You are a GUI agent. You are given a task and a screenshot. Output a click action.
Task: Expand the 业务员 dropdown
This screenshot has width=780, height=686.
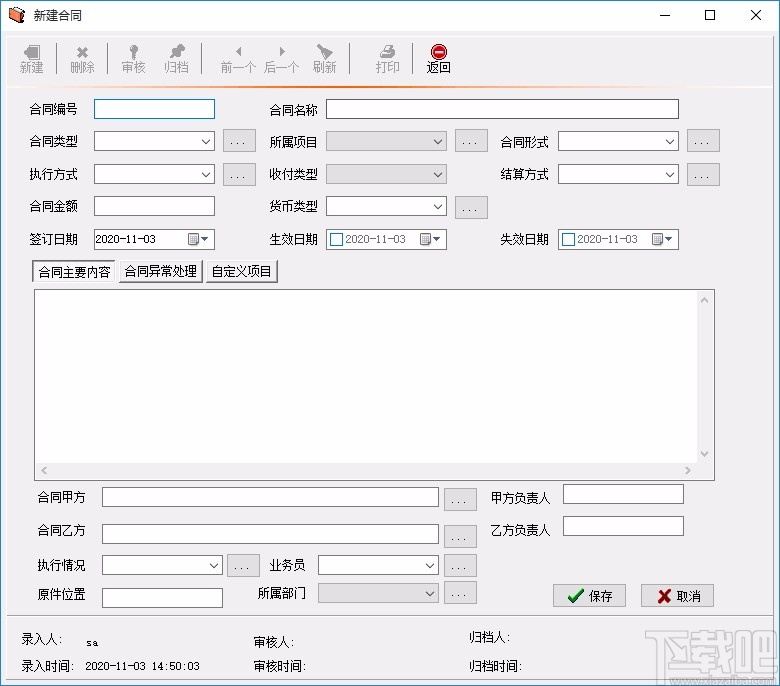(430, 566)
